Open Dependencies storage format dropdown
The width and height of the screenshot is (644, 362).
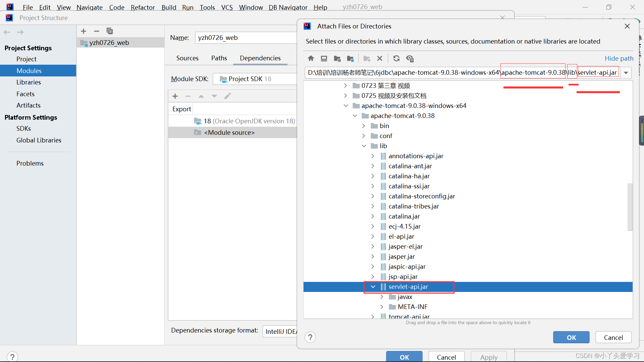pos(280,331)
